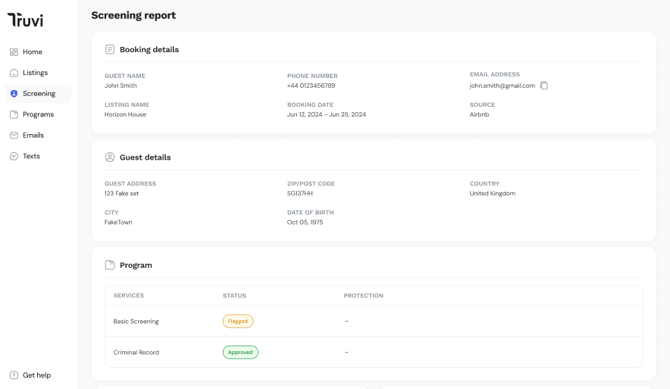Click phone number +44 0123456789
The width and height of the screenshot is (670, 389).
click(311, 85)
